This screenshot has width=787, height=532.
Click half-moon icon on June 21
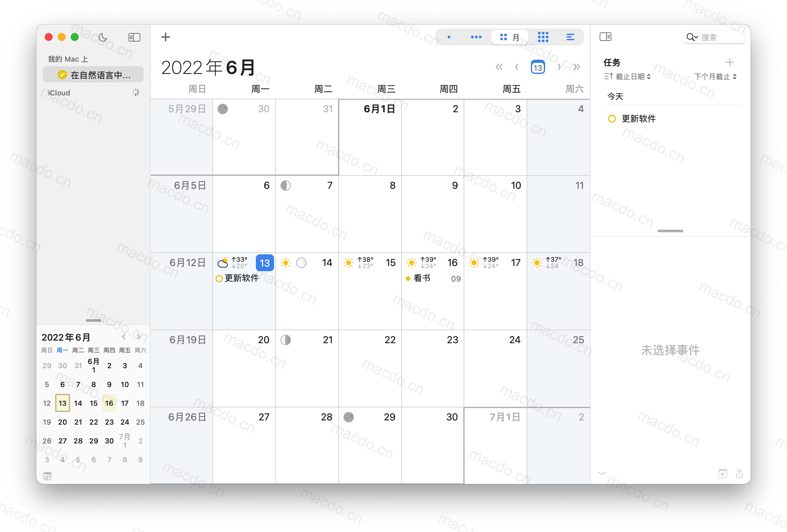pos(285,340)
